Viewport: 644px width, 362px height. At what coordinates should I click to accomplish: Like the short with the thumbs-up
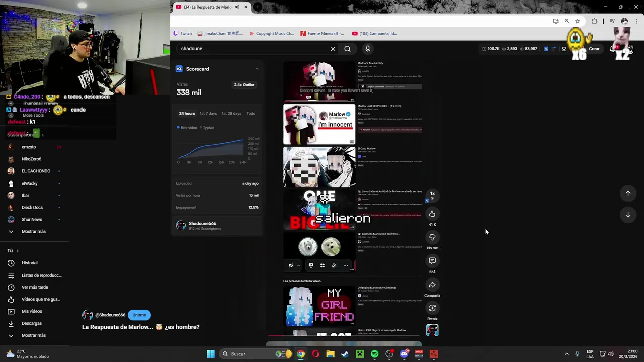click(432, 214)
